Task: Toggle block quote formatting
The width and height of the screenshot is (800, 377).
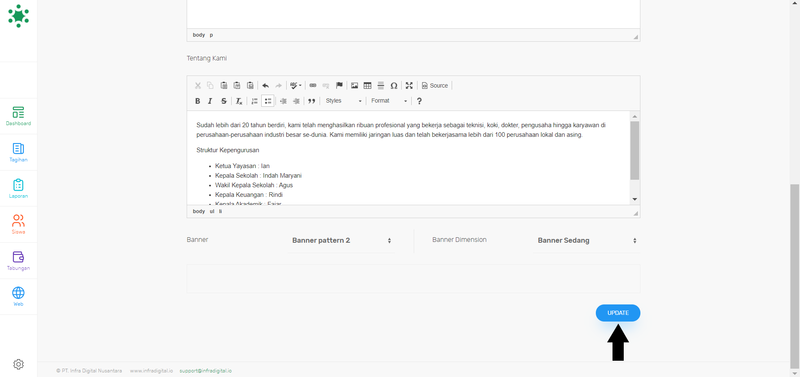Action: point(312,101)
